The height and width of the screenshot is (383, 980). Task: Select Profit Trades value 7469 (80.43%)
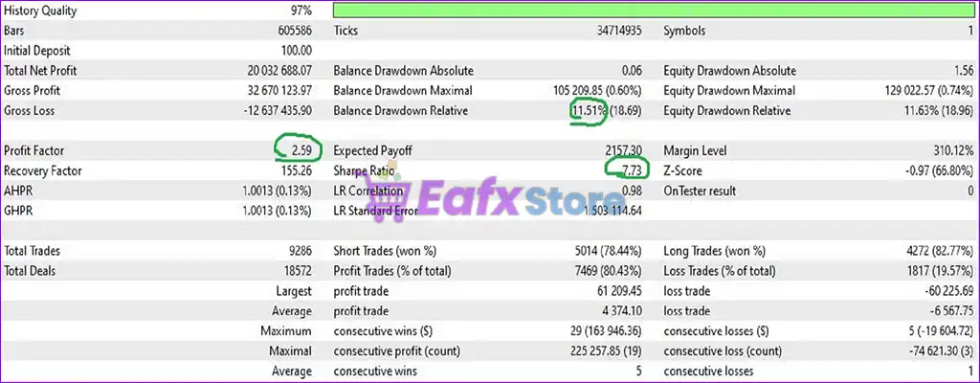click(608, 271)
